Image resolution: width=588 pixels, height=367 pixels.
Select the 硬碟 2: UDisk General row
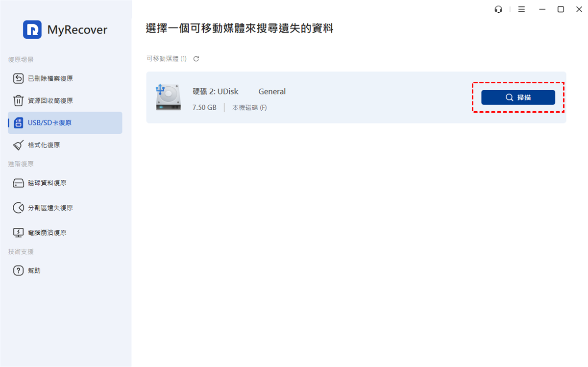[x=356, y=98]
